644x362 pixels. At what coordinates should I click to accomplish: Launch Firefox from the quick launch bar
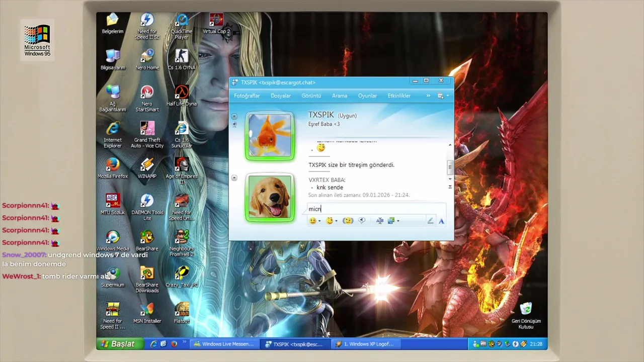point(174,344)
